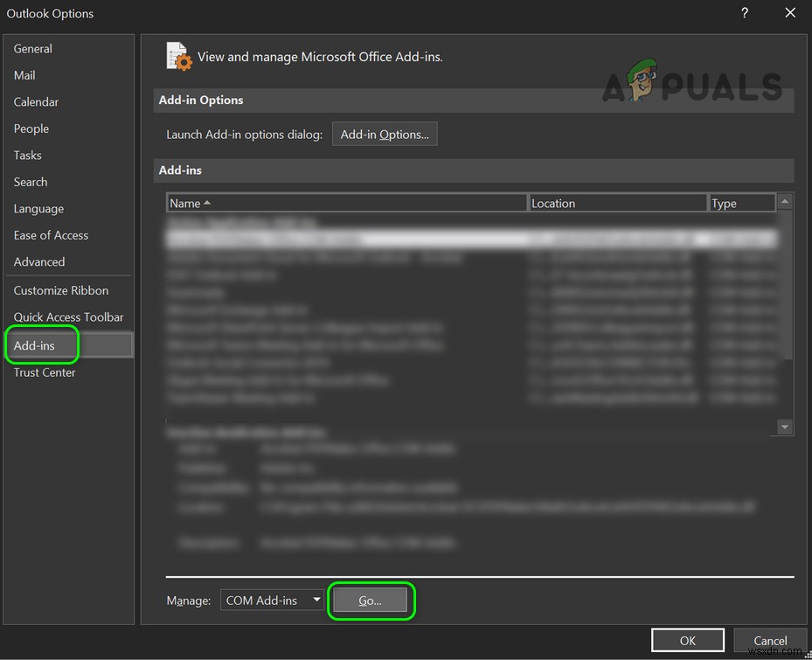
Task: Select Quick Access Toolbar category
Action: [68, 317]
